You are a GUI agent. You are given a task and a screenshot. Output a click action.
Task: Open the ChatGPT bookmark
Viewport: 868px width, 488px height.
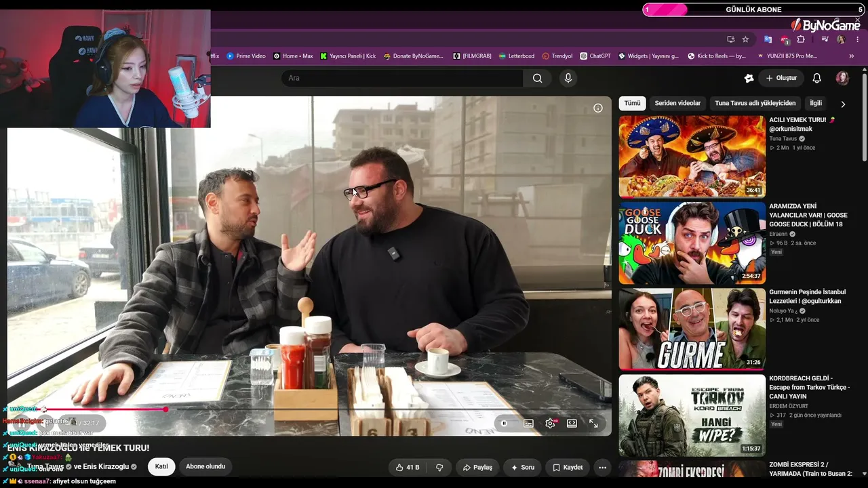coord(595,56)
